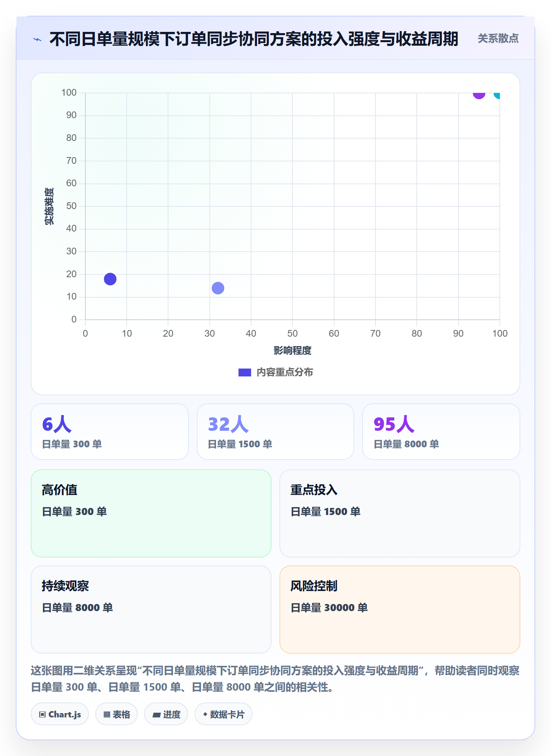Toggle the 内容重点分布 legend color swatch

pos(244,372)
